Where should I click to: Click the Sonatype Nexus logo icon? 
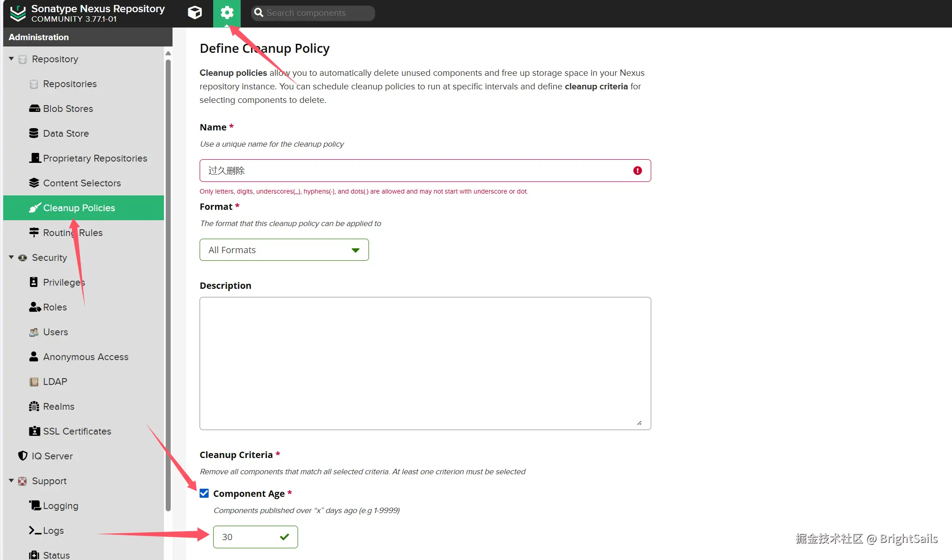tap(18, 14)
